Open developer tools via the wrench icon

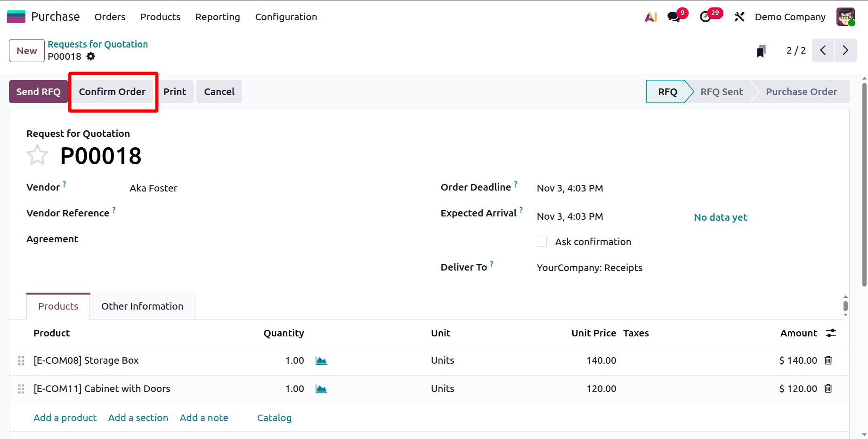pos(739,16)
